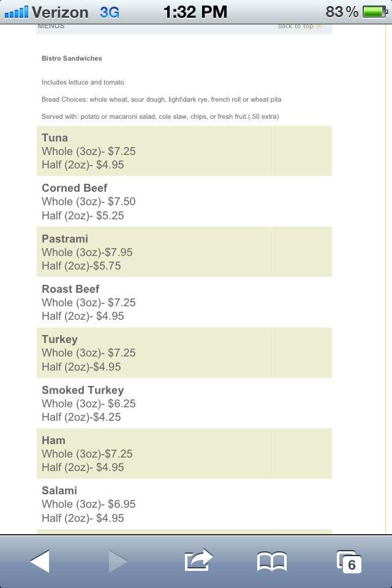Screen dimensions: 392x588
Task: Tap the battery icon in status bar
Action: 375,12
